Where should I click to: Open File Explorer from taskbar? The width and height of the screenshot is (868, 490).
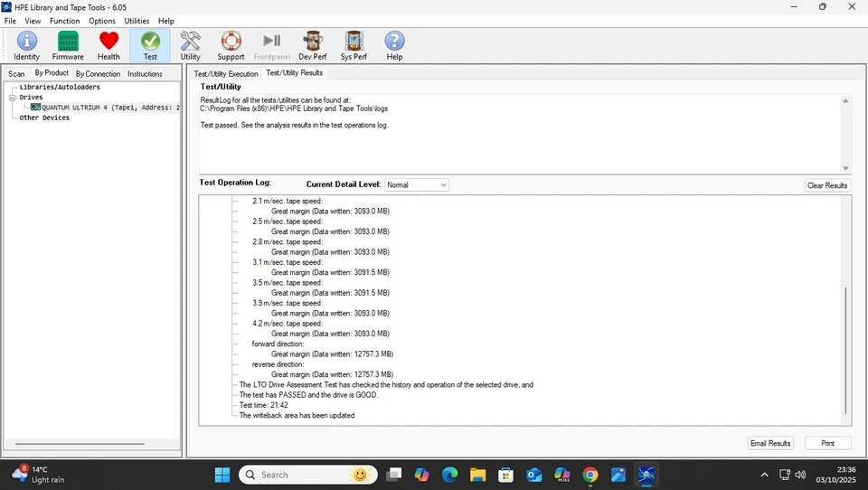(477, 475)
